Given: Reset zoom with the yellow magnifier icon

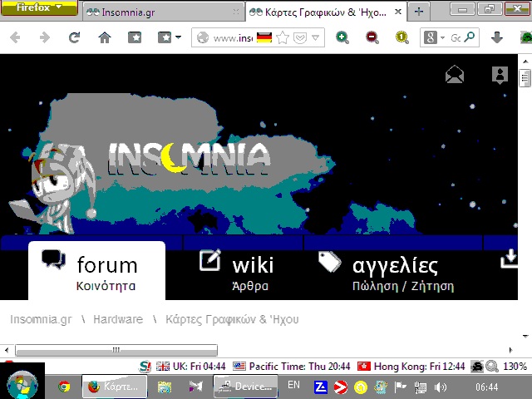Looking at the screenshot, I should (401, 37).
